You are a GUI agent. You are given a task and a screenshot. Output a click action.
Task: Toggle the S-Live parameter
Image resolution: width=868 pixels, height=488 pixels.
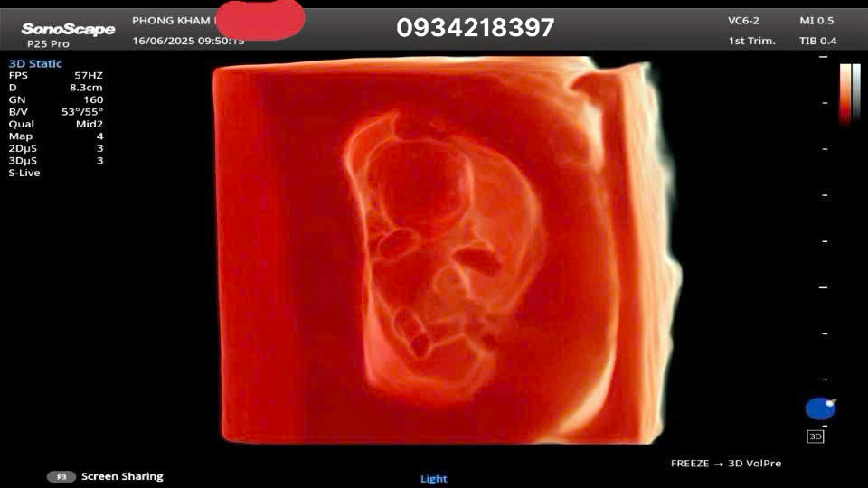[24, 173]
